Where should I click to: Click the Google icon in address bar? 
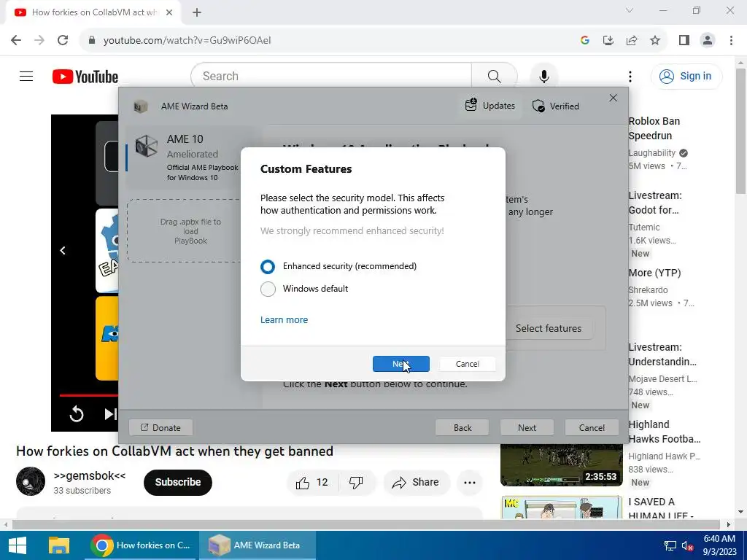(x=585, y=40)
